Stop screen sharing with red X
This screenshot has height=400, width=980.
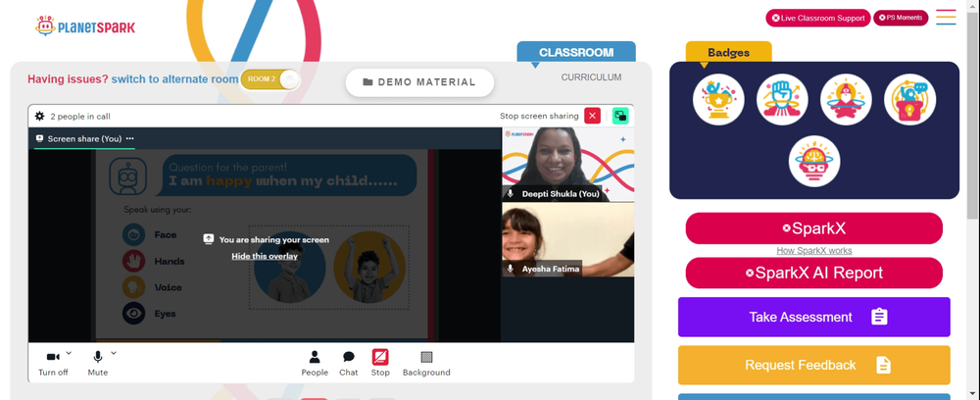pyautogui.click(x=592, y=116)
